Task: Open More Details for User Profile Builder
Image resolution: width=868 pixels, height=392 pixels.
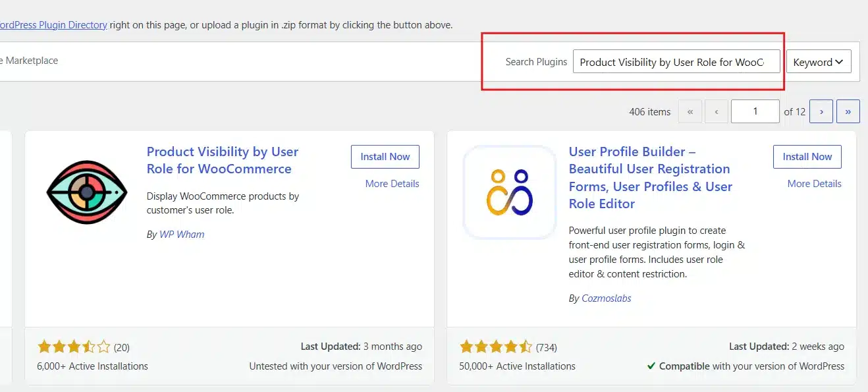Action: click(x=815, y=184)
